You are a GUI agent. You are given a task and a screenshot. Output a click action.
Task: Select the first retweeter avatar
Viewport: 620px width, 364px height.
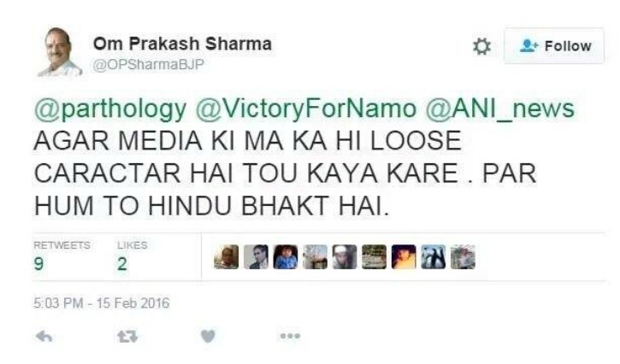click(x=226, y=257)
